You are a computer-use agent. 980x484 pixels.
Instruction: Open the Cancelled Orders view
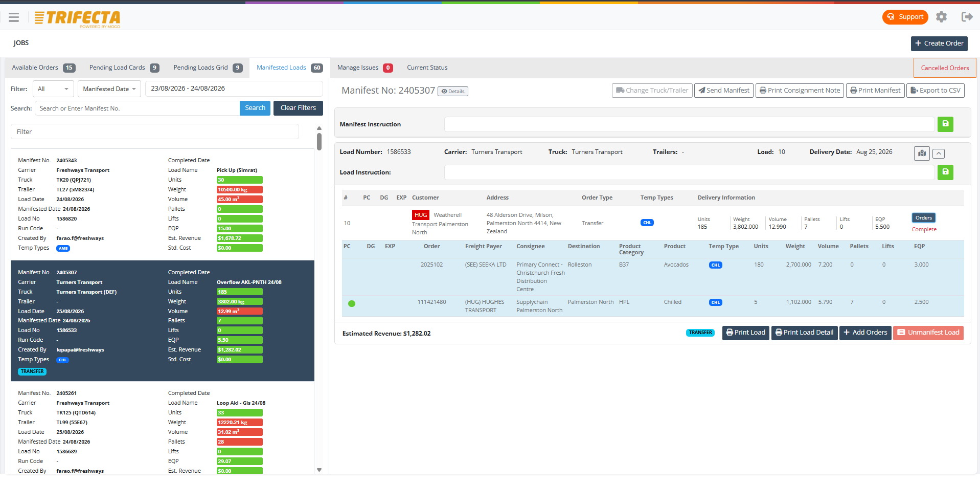click(945, 68)
